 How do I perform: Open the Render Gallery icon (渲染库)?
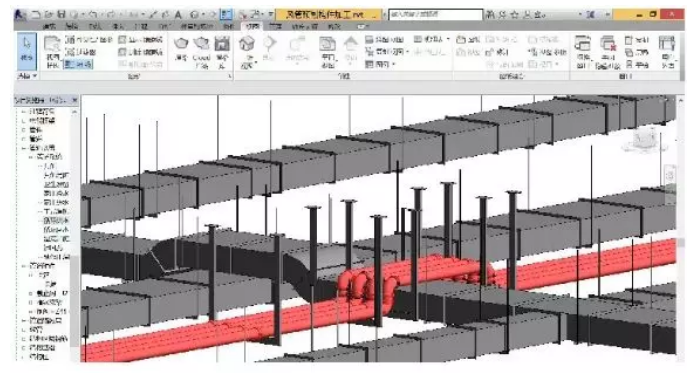pyautogui.click(x=222, y=52)
